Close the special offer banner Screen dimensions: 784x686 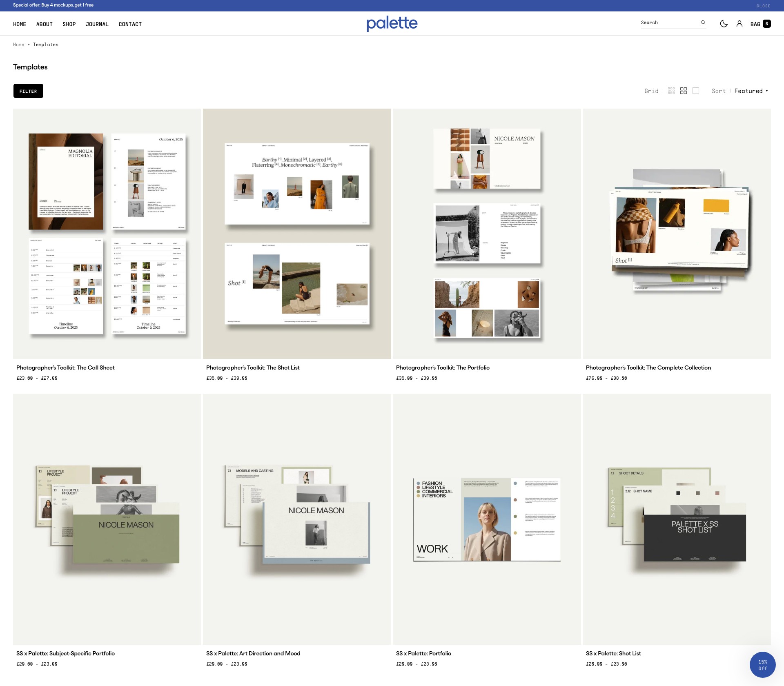(x=763, y=6)
